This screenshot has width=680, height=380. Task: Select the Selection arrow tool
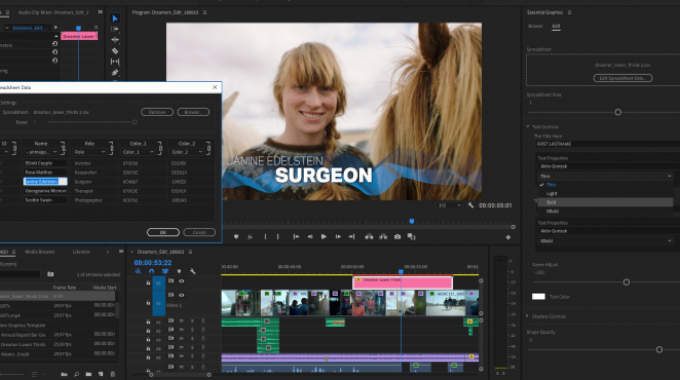coord(115,19)
